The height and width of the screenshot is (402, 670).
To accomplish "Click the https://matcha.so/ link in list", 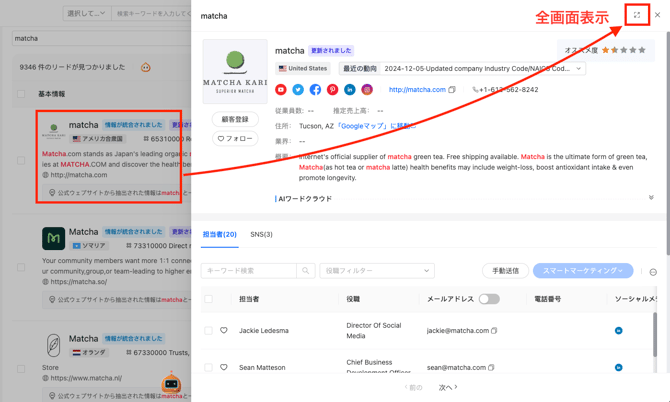I will (x=79, y=282).
